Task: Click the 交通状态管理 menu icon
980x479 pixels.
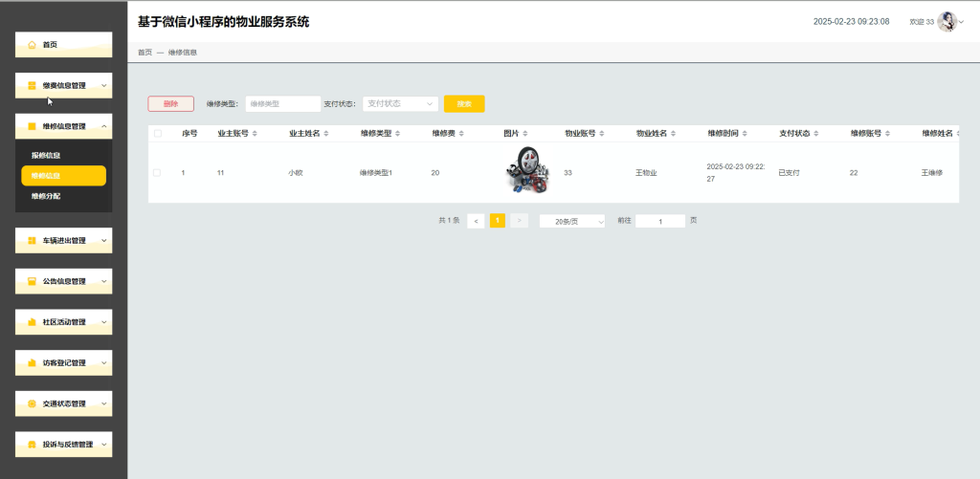Action: coord(32,403)
